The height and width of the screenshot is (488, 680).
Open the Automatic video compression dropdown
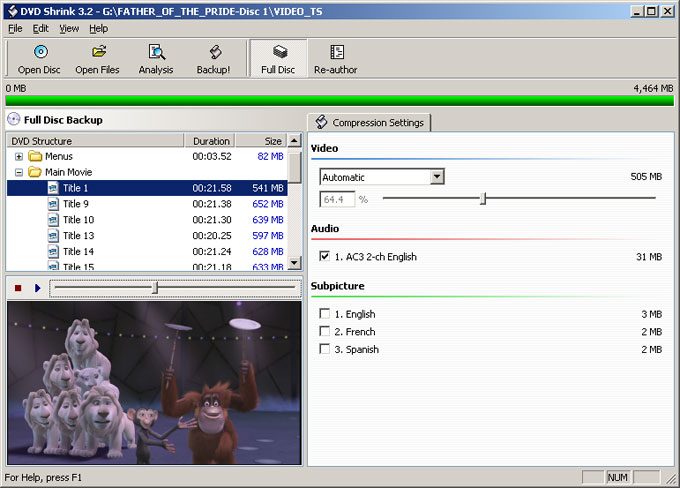tap(437, 177)
